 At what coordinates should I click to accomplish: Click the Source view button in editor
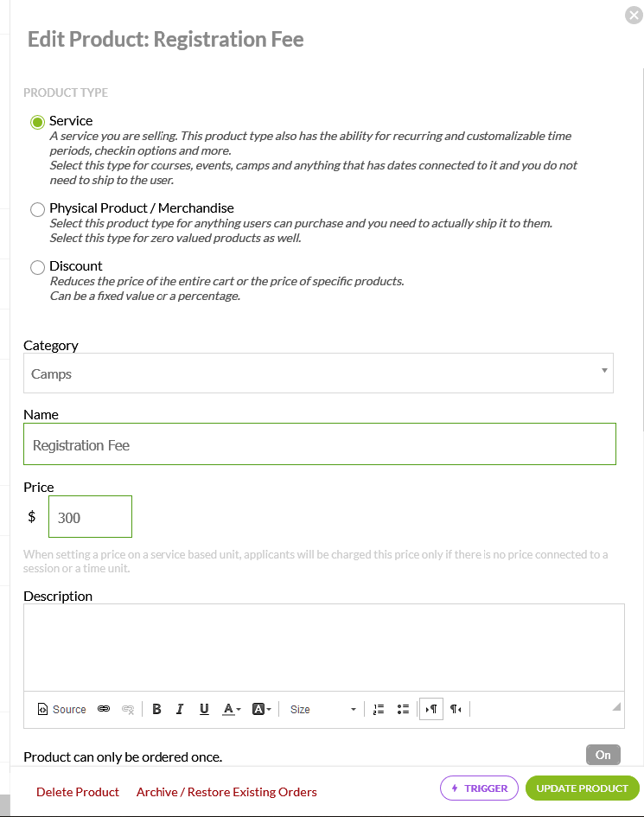pyautogui.click(x=61, y=709)
